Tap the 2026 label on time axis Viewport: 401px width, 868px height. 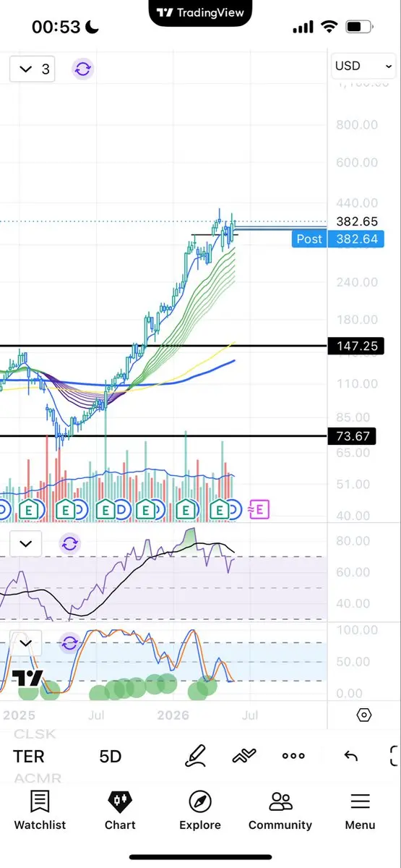click(173, 715)
